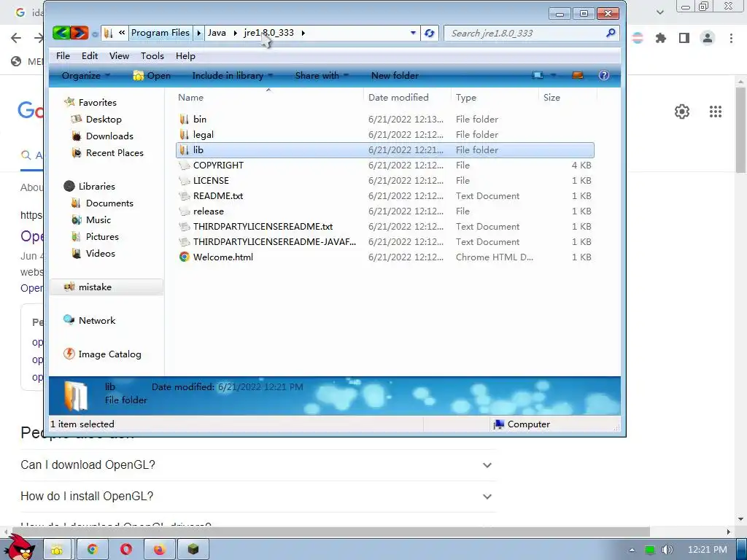Click Chrome icon in the taskbar
The width and height of the screenshot is (747, 560).
(x=93, y=550)
